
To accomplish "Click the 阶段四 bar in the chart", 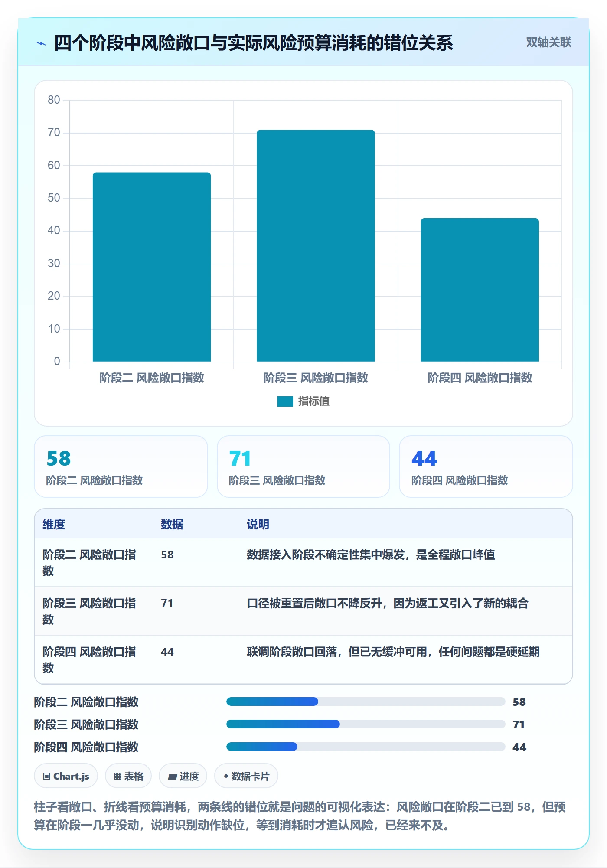I will (480, 290).
